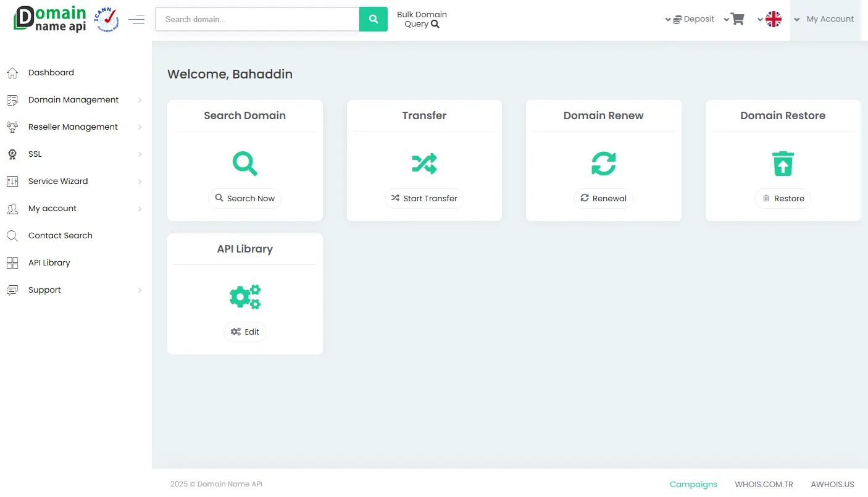Click the API Library gears icon
The width and height of the screenshot is (868, 497).
coord(244,297)
